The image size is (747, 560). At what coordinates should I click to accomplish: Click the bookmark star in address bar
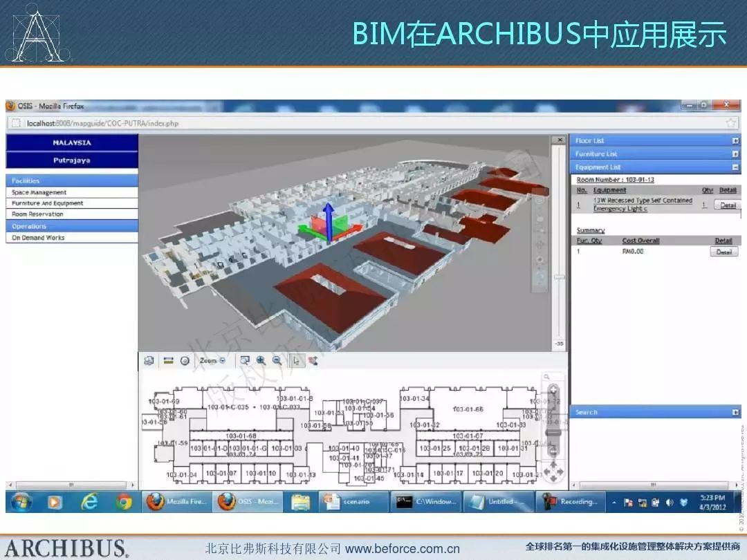[x=731, y=123]
